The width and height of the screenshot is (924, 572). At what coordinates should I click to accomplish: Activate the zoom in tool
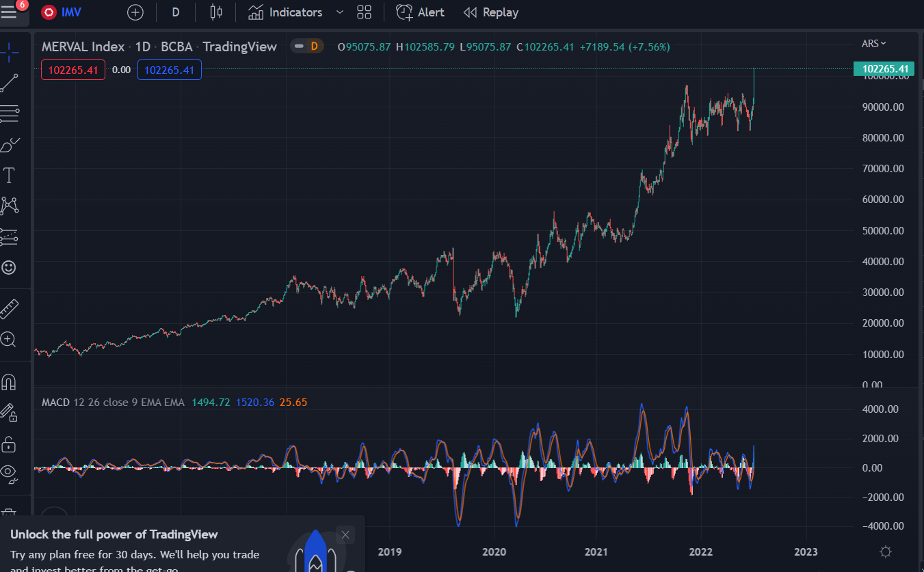click(x=9, y=340)
